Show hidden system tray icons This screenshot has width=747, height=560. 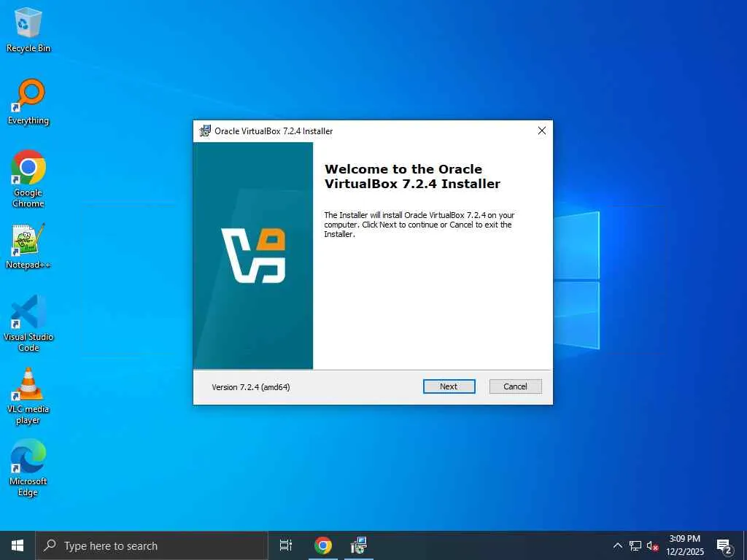[617, 545]
